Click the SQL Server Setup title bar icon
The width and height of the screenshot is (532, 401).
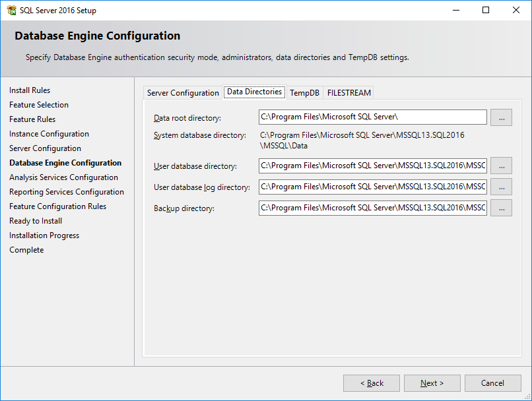[11, 10]
